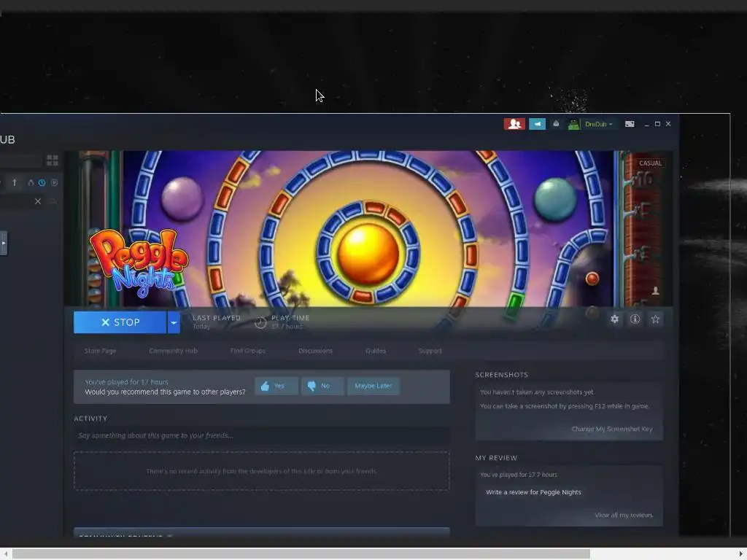Expand the collapsed side panel arrow
Viewport: 747px width, 560px height.
[x=4, y=243]
